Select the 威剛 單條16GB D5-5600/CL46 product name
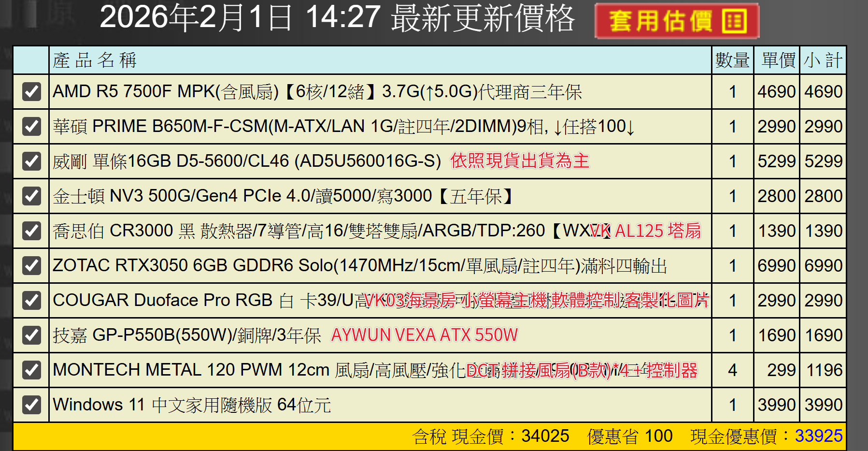This screenshot has width=868, height=451. click(247, 161)
